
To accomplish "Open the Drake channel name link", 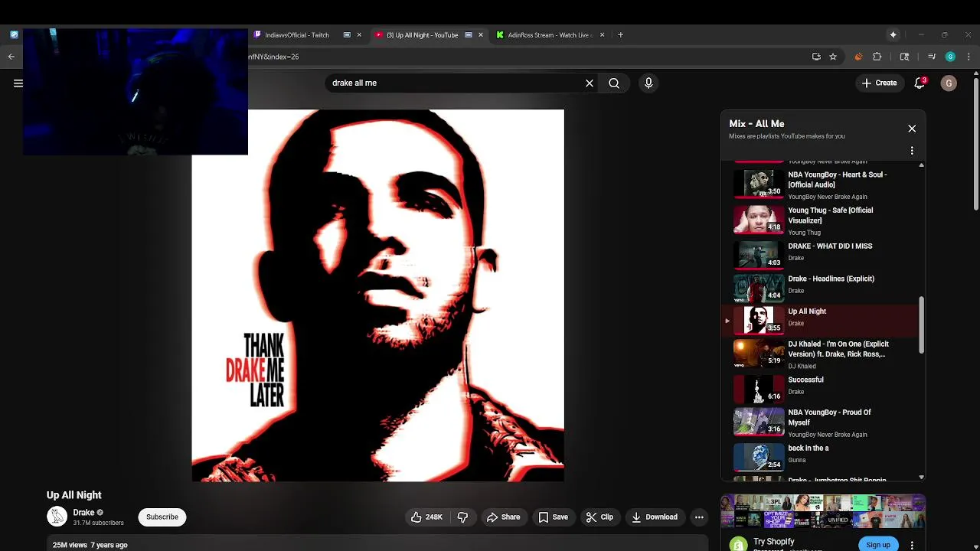I will (83, 513).
